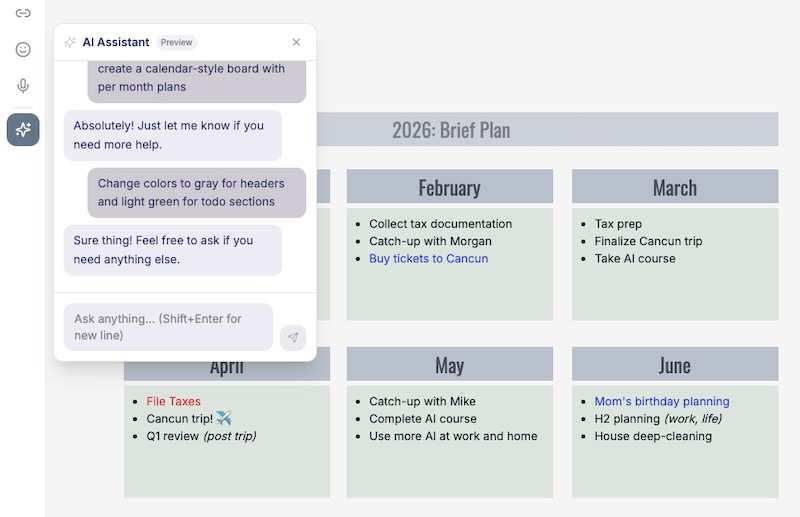Click the Cancun trip airplane emoji
The image size is (800, 517).
[x=223, y=418]
